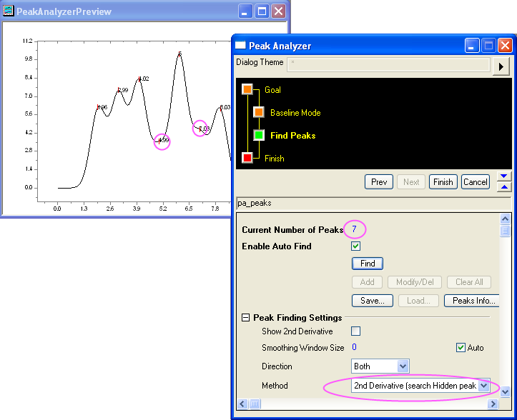Uncheck the Auto smoothing window checkbox
The image size is (517, 420).
coord(461,348)
